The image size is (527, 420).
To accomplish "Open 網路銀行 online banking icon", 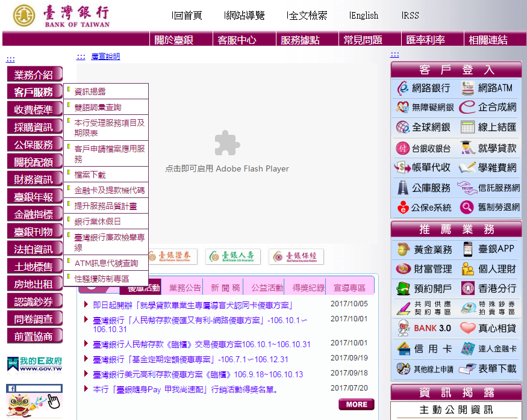I will click(403, 88).
